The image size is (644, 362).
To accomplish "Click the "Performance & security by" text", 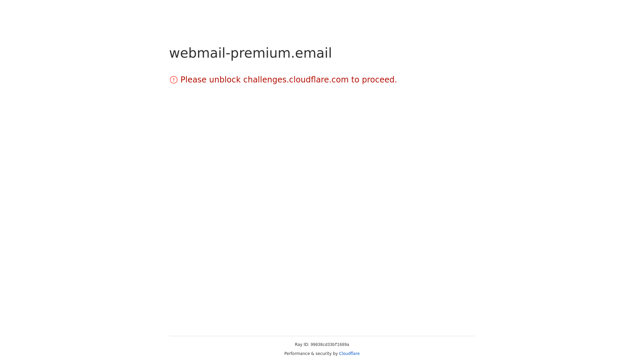I will [x=311, y=354].
